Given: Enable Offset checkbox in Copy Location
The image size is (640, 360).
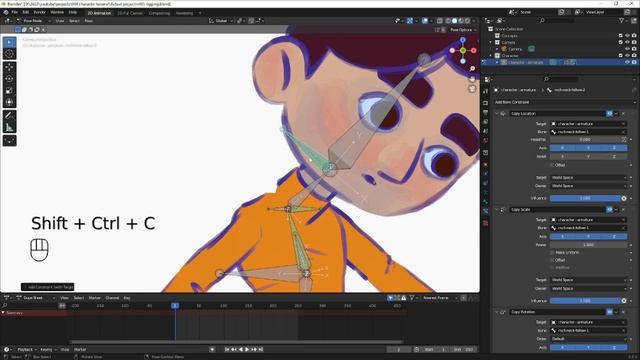Looking at the screenshot, I should (x=553, y=165).
